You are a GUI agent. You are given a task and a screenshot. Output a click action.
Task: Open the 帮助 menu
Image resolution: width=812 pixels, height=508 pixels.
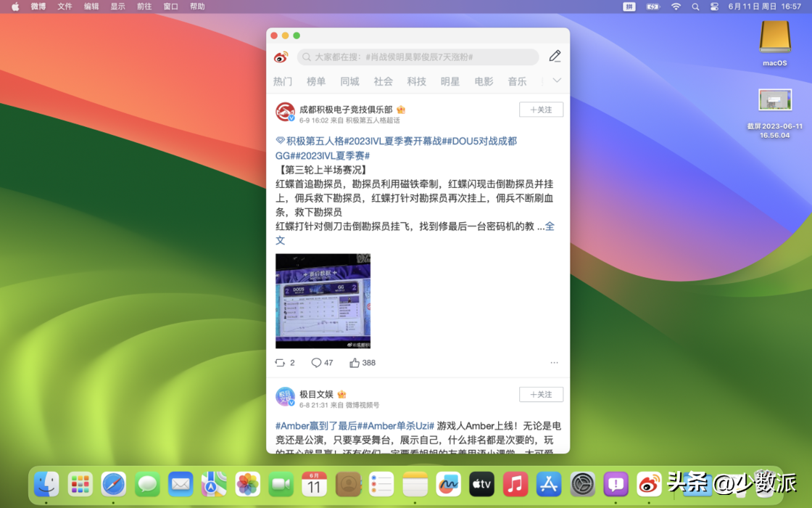click(x=197, y=7)
